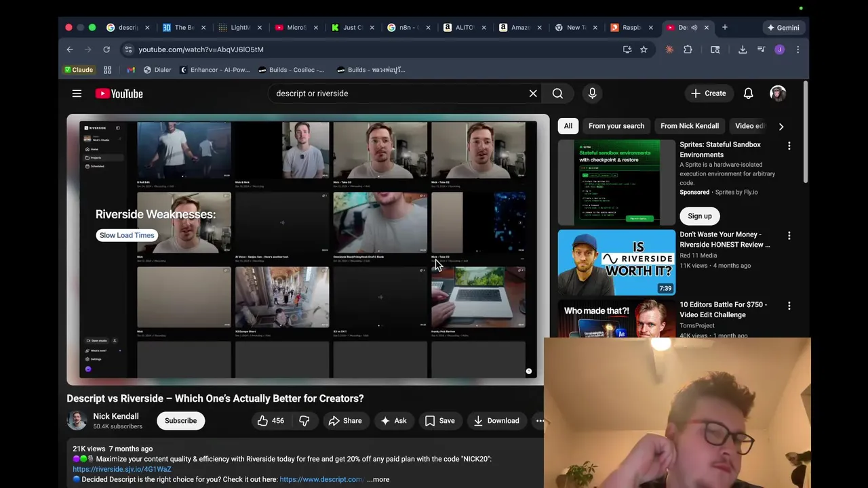
Task: Open the Nick Kendall channel name
Action: tap(116, 416)
